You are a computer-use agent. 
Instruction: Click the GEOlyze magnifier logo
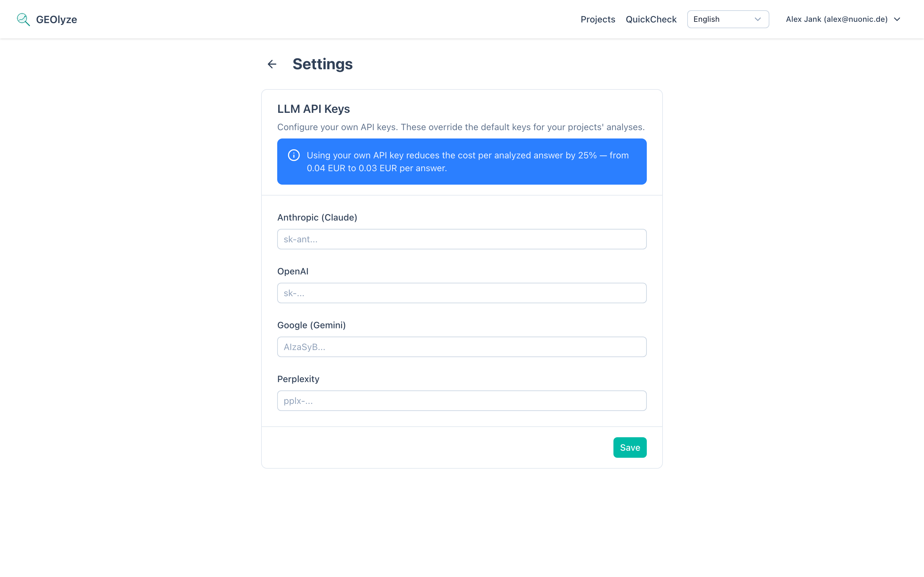pos(23,19)
